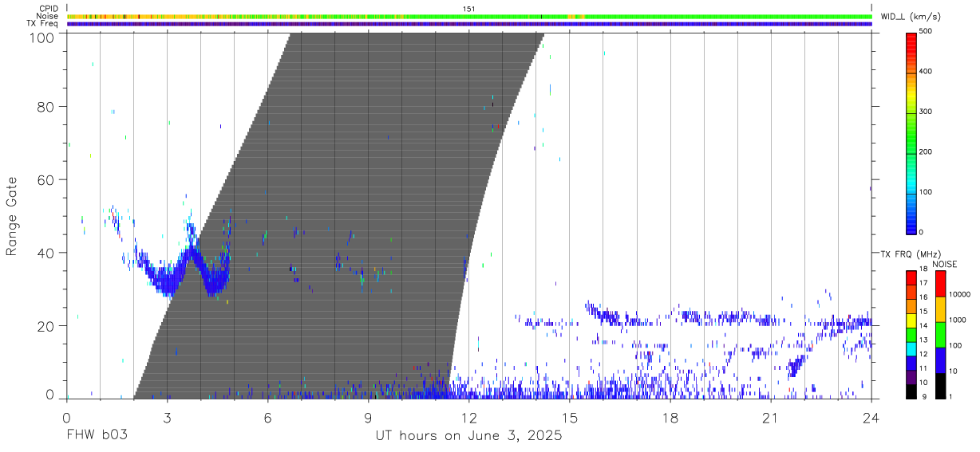Click the '100' value on width scale

(926, 192)
